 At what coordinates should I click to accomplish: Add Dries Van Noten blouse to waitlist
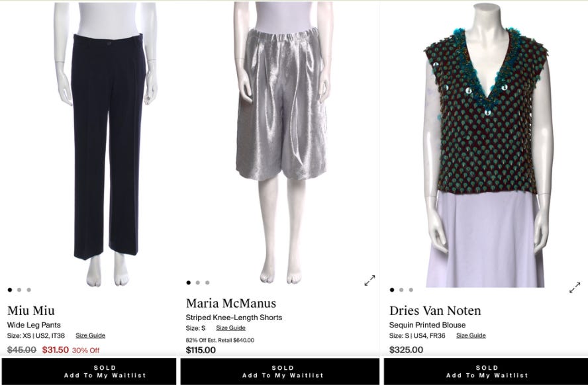[486, 372]
